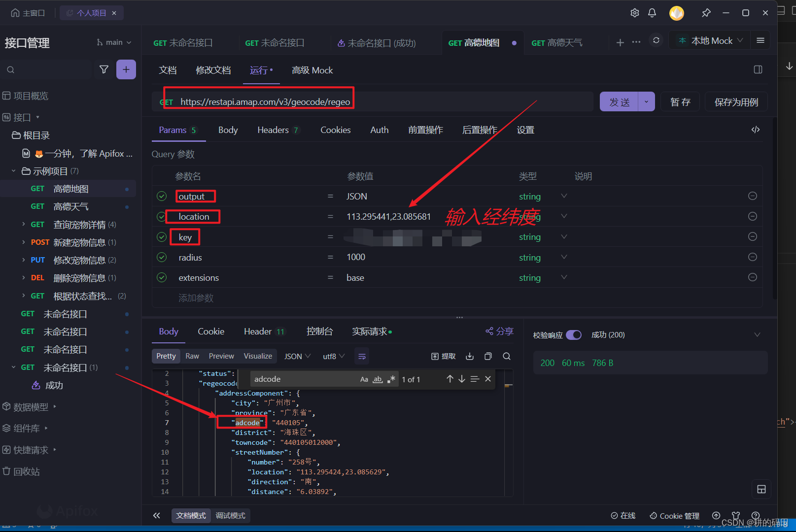Open the main branch dropdown

pyautogui.click(x=114, y=42)
